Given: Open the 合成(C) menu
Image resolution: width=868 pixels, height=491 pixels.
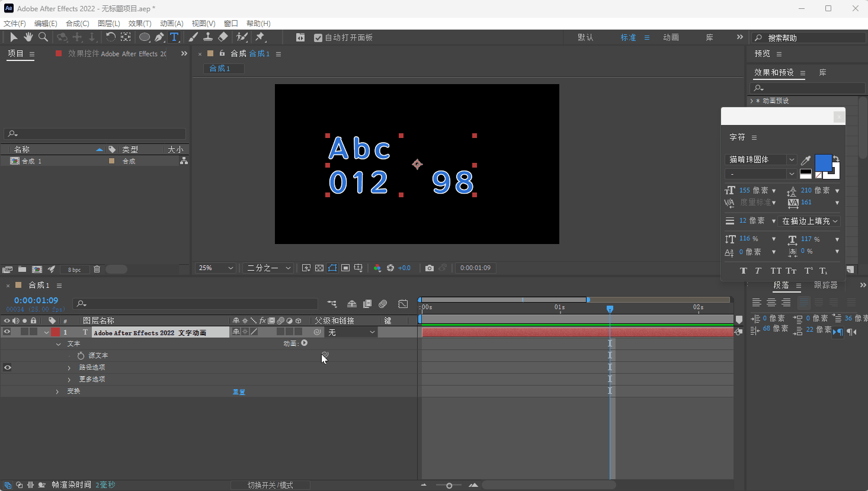Looking at the screenshot, I should click(x=78, y=23).
